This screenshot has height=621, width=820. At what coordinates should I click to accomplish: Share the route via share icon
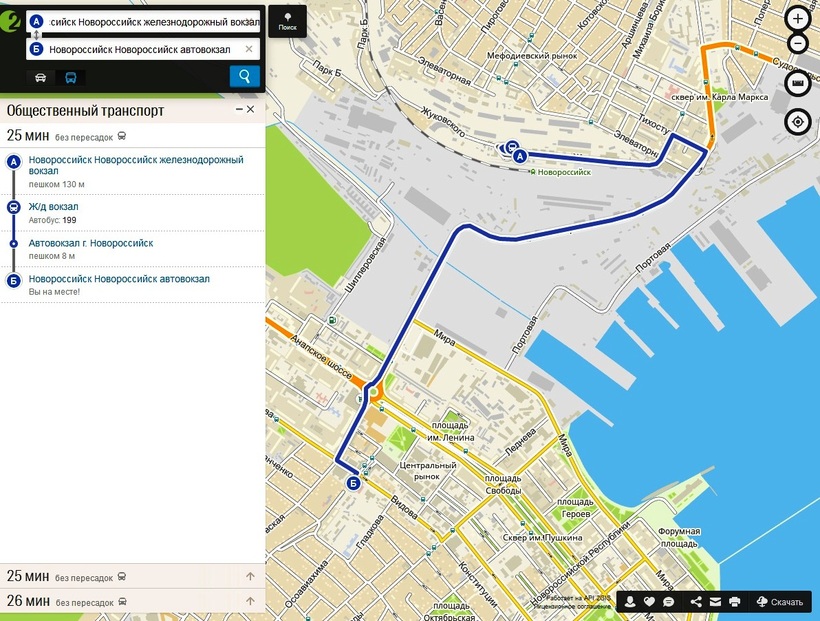[x=696, y=602]
